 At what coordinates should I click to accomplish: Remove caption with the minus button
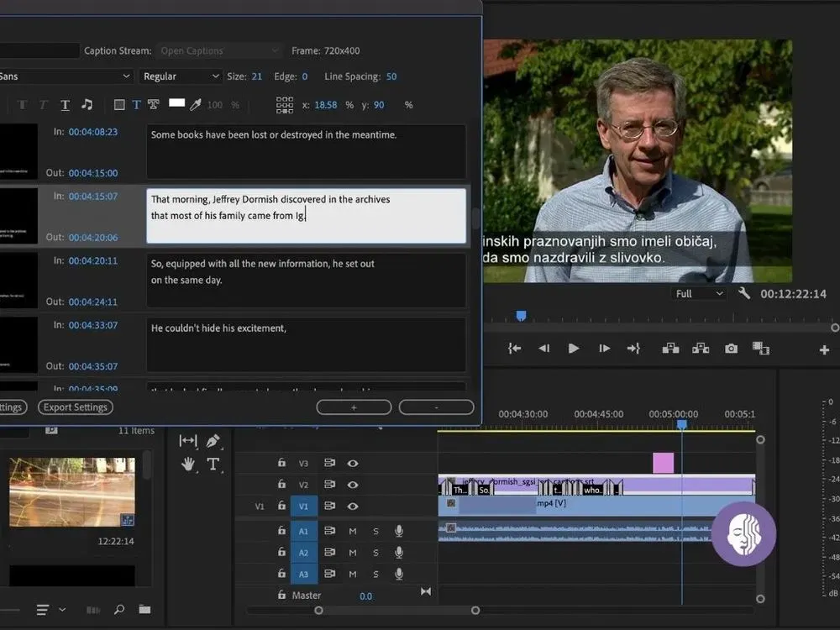[x=436, y=407]
